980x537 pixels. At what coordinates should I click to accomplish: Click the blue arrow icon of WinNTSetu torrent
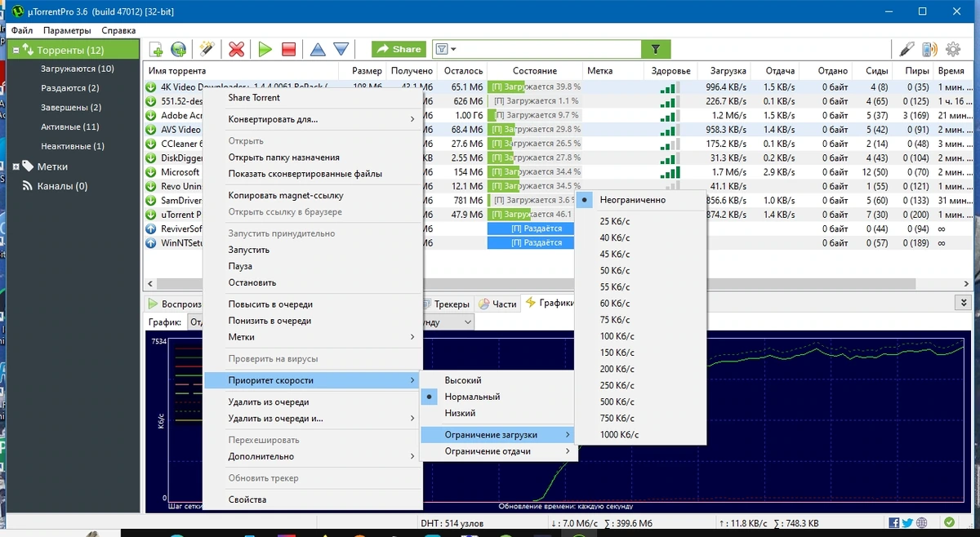[151, 243]
